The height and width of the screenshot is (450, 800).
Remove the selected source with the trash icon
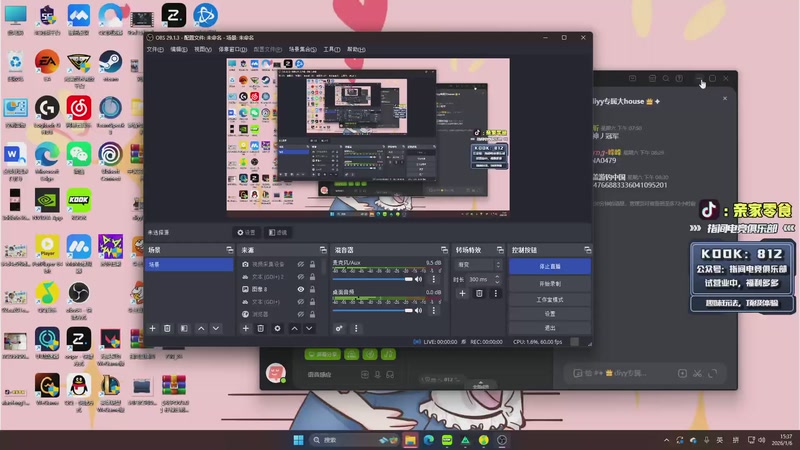click(261, 329)
